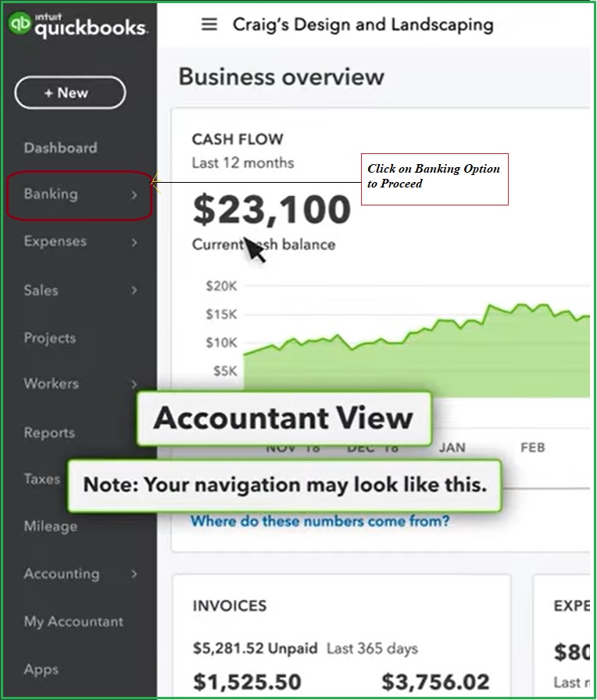Expand the Sales submenu chevron
The height and width of the screenshot is (700, 597).
134,290
